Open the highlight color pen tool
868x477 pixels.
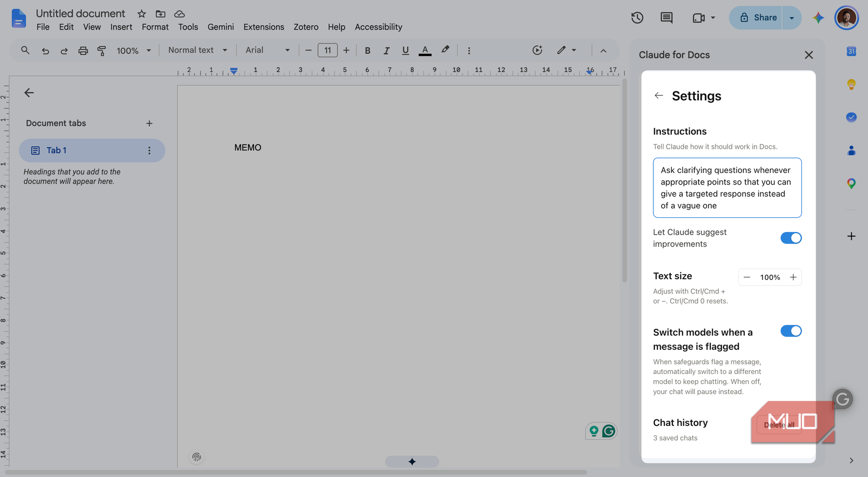446,50
